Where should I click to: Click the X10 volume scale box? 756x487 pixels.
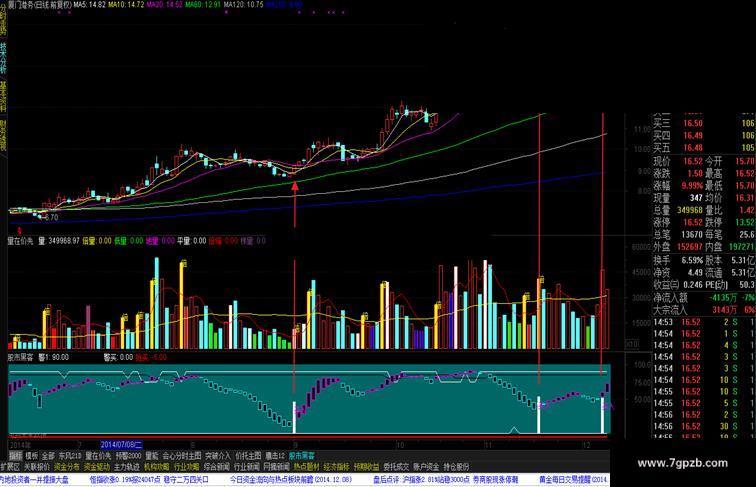pyautogui.click(x=632, y=344)
